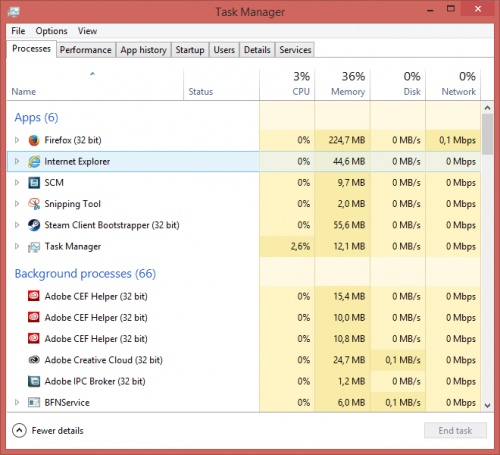
Task: Open the Options menu
Action: (x=51, y=31)
